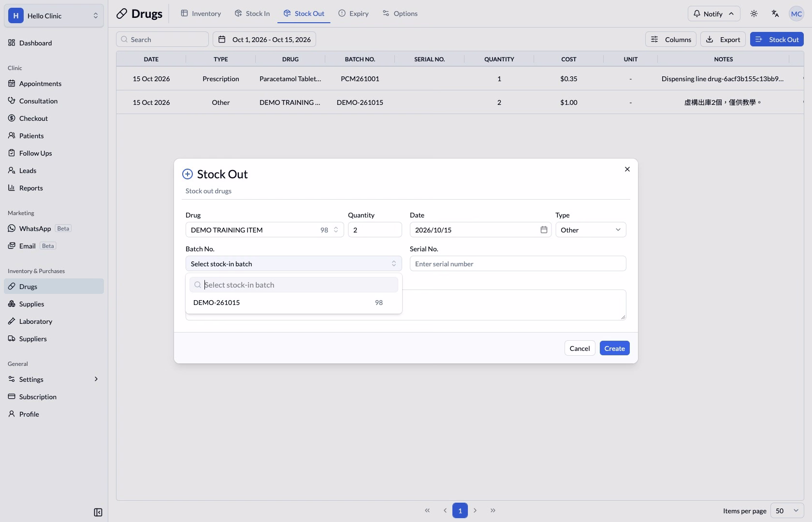Go to next page chevron
Screen dimensions: 812x522
coord(475,510)
